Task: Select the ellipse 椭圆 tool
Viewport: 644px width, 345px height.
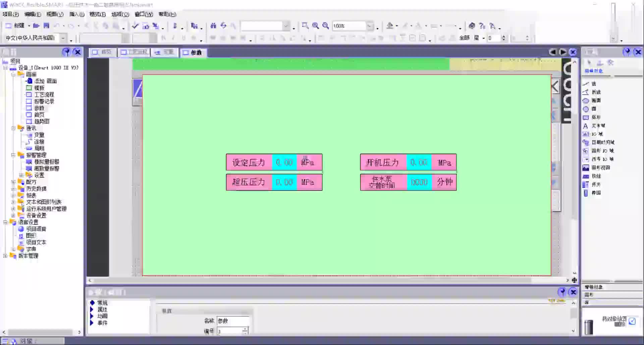Action: click(x=592, y=100)
